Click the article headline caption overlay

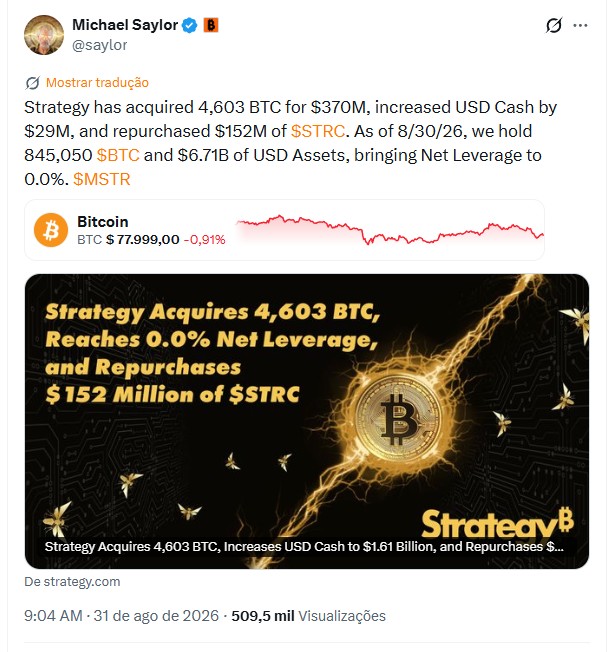304,546
